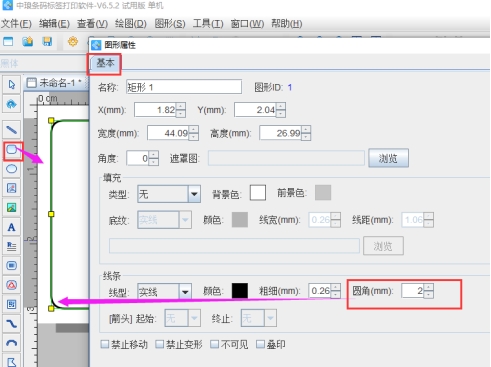Open the arrow 终止 dropdown
The width and height of the screenshot is (491, 367).
click(270, 318)
